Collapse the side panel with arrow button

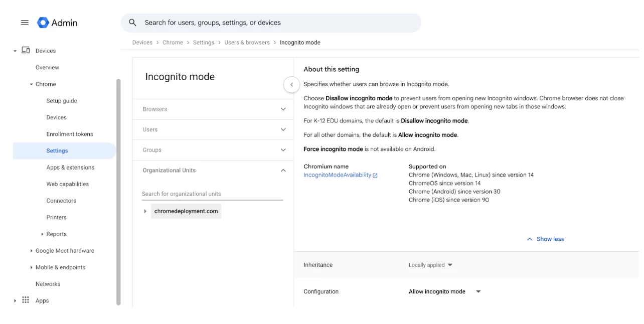[291, 85]
